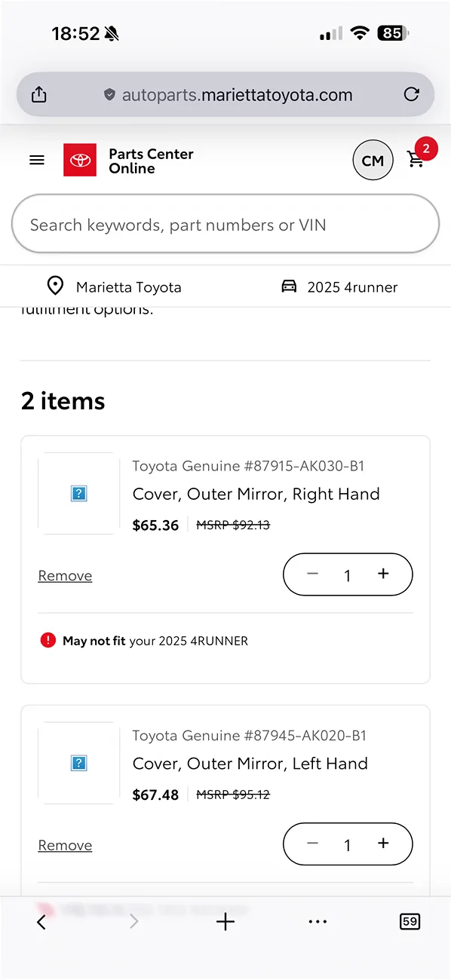Click the location pin for Marietta Toyota

pyautogui.click(x=55, y=286)
